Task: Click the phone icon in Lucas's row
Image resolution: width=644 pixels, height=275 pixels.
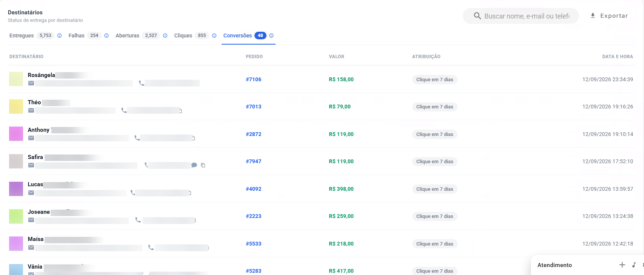Action: pos(133,193)
